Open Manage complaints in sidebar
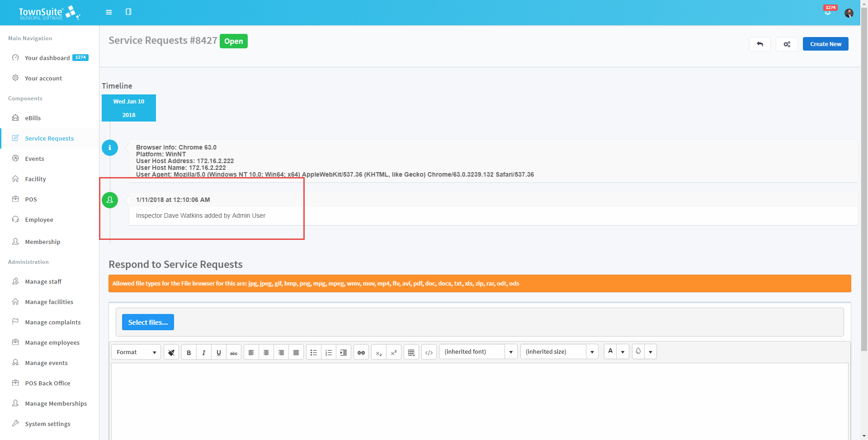Viewport: 868px width, 440px height. coord(52,322)
